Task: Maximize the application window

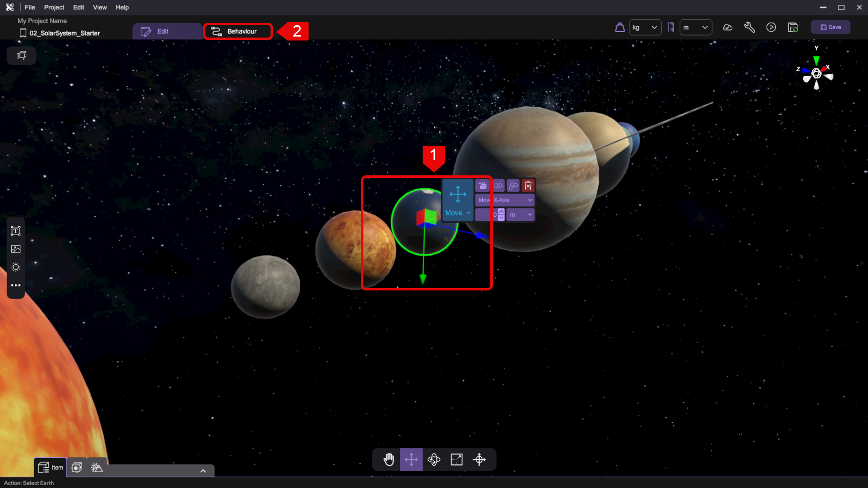Action: click(x=841, y=7)
